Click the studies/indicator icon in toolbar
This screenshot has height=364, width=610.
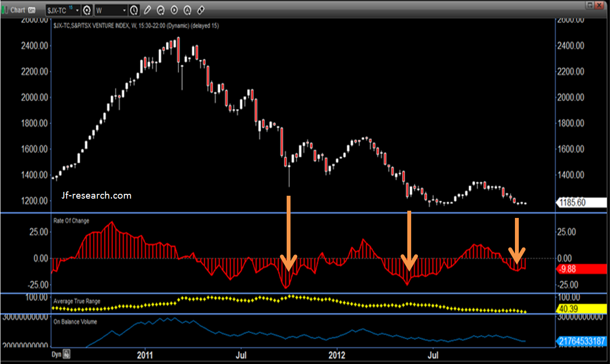pyautogui.click(x=161, y=10)
